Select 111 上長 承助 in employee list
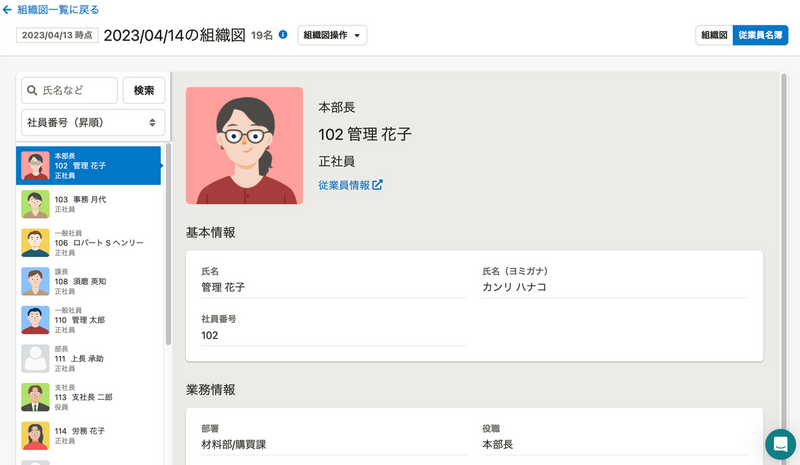The height and width of the screenshot is (465, 800). click(x=88, y=358)
